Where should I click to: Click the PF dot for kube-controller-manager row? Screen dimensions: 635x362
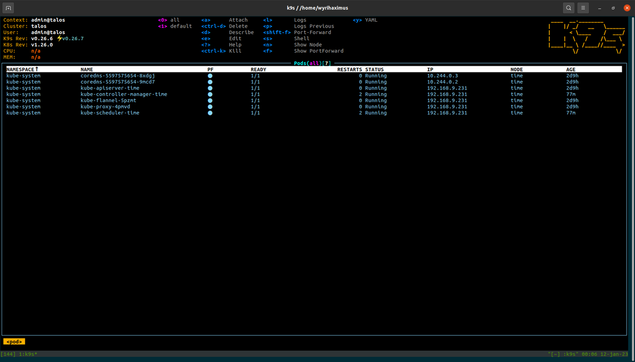(210, 94)
